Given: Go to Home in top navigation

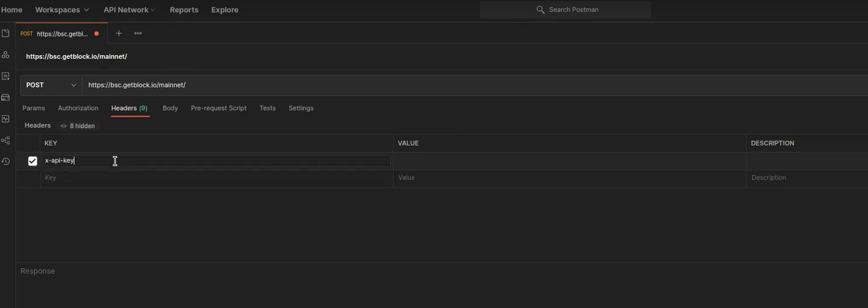Looking at the screenshot, I should click(x=12, y=10).
